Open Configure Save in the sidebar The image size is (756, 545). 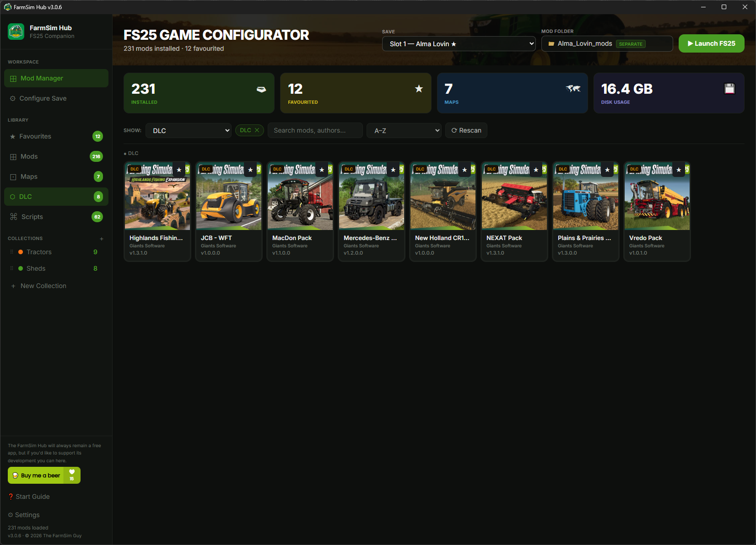click(x=56, y=98)
